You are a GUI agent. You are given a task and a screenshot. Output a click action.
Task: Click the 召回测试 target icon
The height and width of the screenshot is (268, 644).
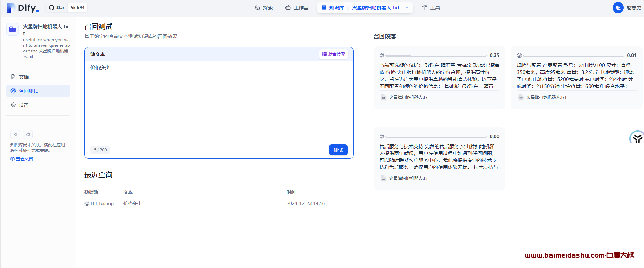[x=13, y=91]
